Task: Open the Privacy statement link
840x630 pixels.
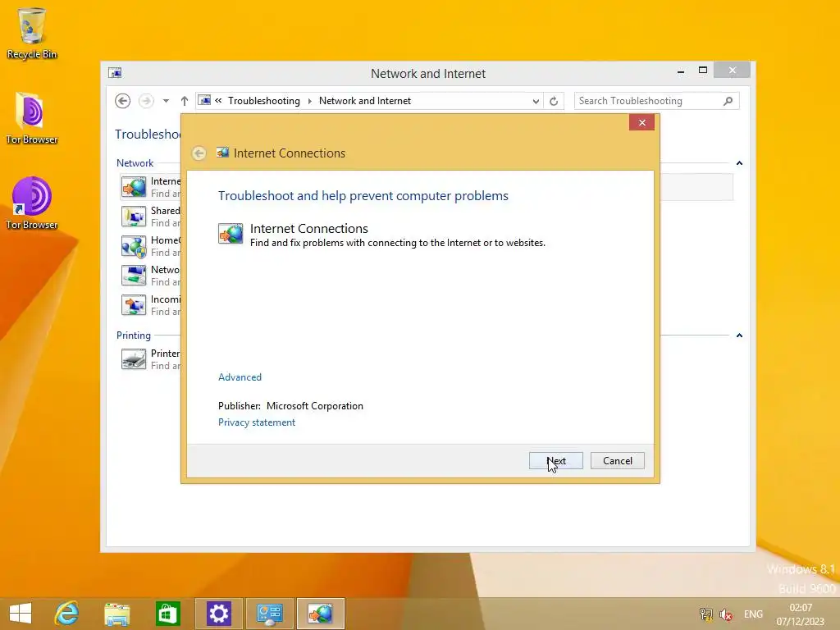Action: (x=257, y=422)
